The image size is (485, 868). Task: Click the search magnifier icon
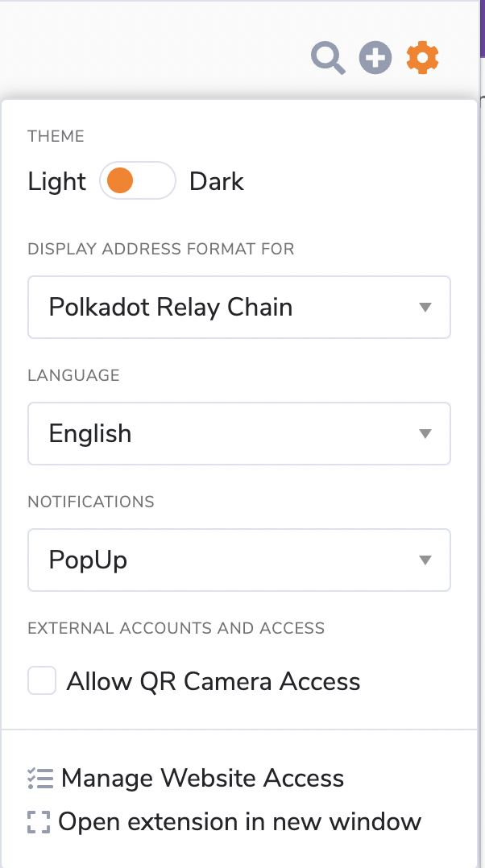(328, 59)
